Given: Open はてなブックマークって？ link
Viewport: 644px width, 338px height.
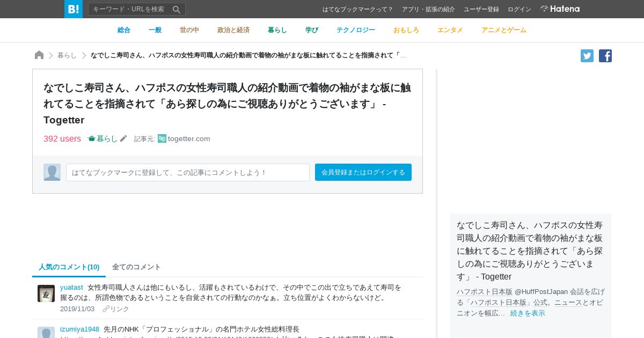Looking at the screenshot, I should 358,9.
